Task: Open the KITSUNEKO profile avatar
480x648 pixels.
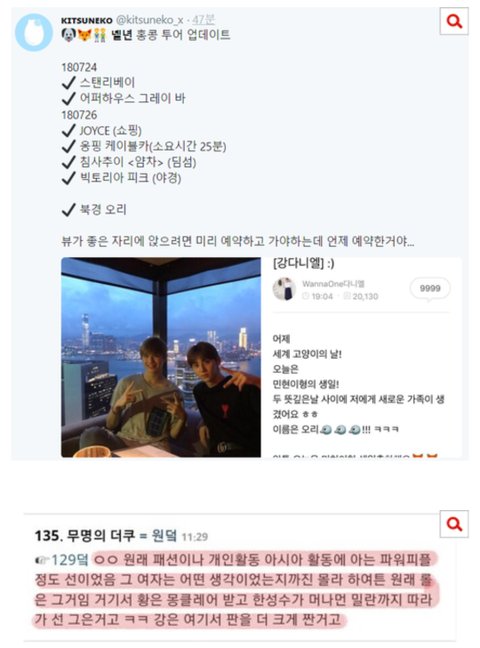Action: click(x=34, y=32)
